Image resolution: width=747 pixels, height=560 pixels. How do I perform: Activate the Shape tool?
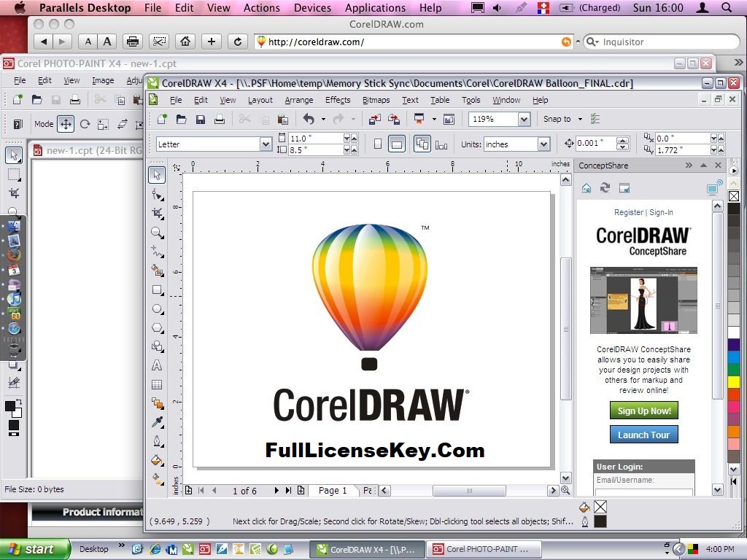pos(156,195)
